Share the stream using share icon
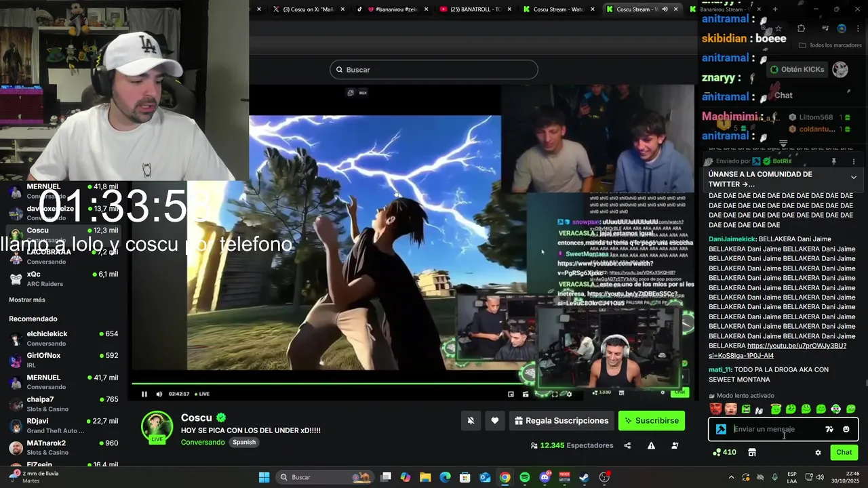The width and height of the screenshot is (868, 488). click(x=627, y=445)
